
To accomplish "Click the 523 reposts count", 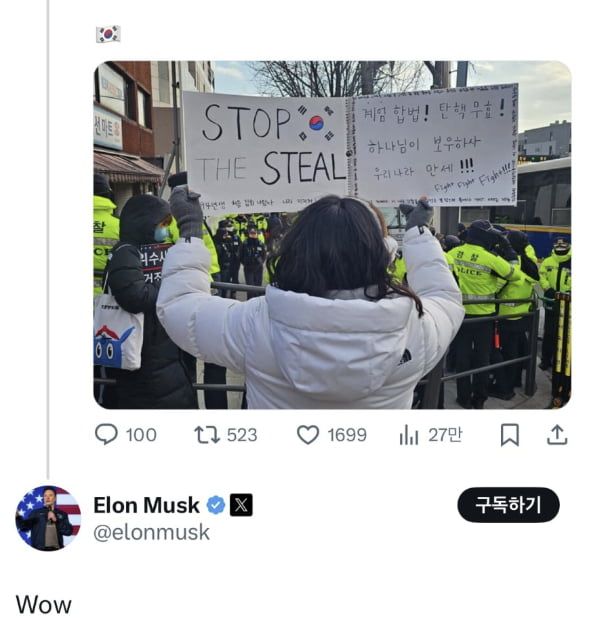I will click(241, 435).
